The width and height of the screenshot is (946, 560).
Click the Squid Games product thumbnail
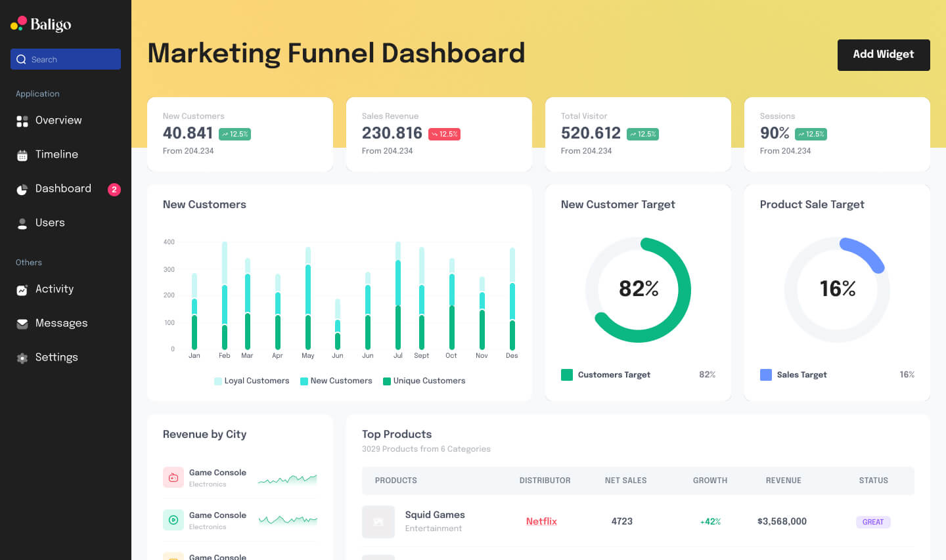pos(378,522)
